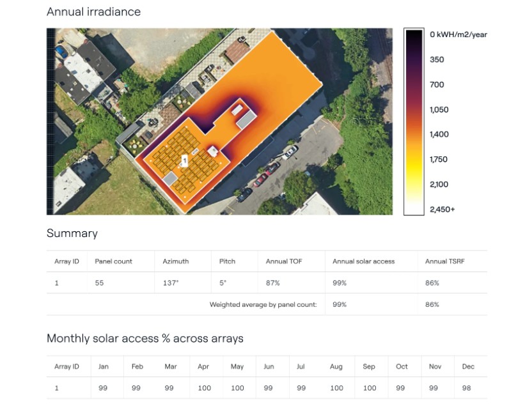Image resolution: width=532 pixels, height=414 pixels.
Task: Click the 'Jan' column header
Action: pyautogui.click(x=103, y=367)
